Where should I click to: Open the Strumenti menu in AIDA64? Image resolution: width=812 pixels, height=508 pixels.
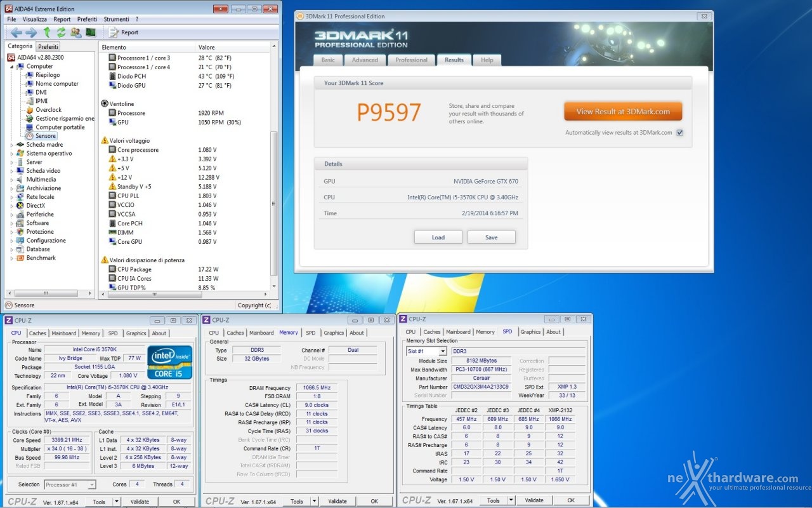pyautogui.click(x=117, y=20)
